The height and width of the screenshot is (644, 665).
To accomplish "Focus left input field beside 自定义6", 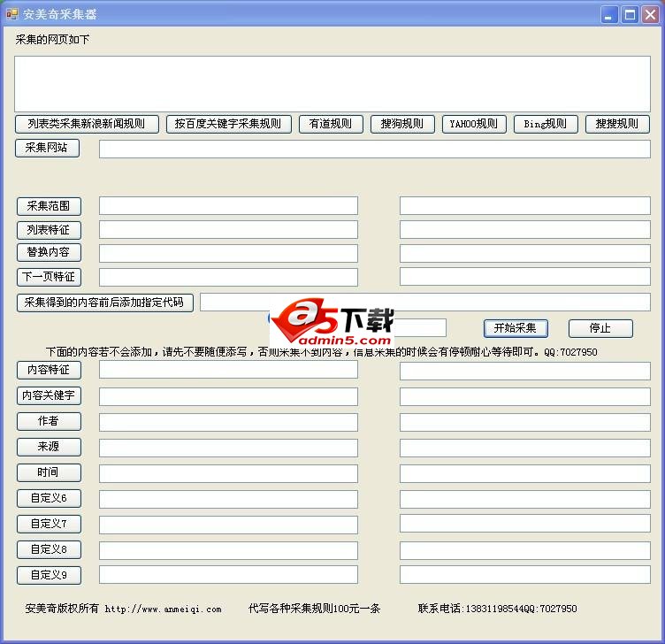I will [228, 499].
